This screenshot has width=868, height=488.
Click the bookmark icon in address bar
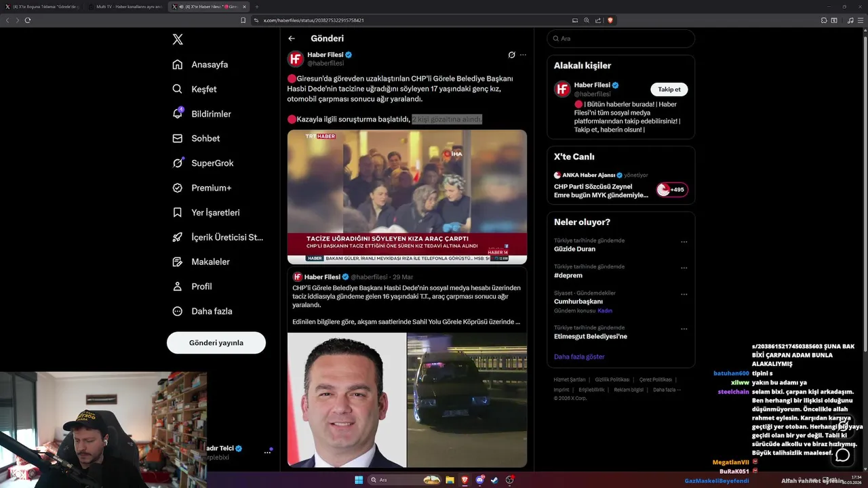tap(243, 20)
